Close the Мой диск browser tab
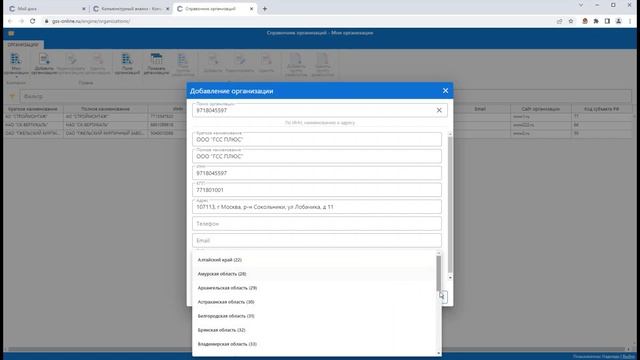640x360 pixels. click(x=83, y=9)
